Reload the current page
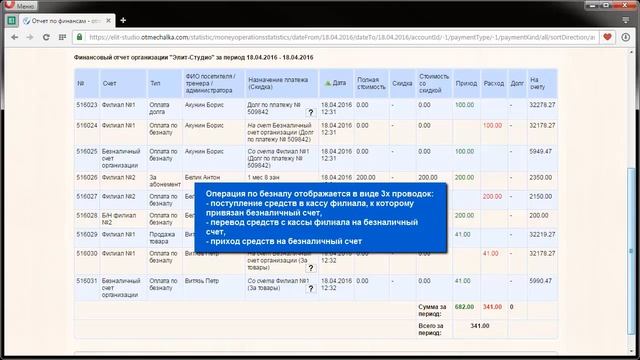640x360 pixels. coord(46,37)
